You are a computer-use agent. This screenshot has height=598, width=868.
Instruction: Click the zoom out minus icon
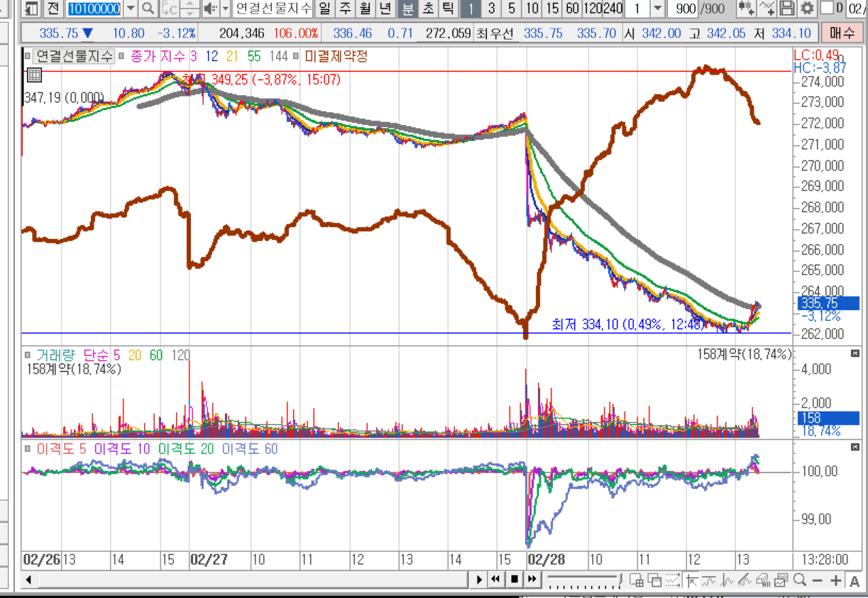click(x=818, y=580)
